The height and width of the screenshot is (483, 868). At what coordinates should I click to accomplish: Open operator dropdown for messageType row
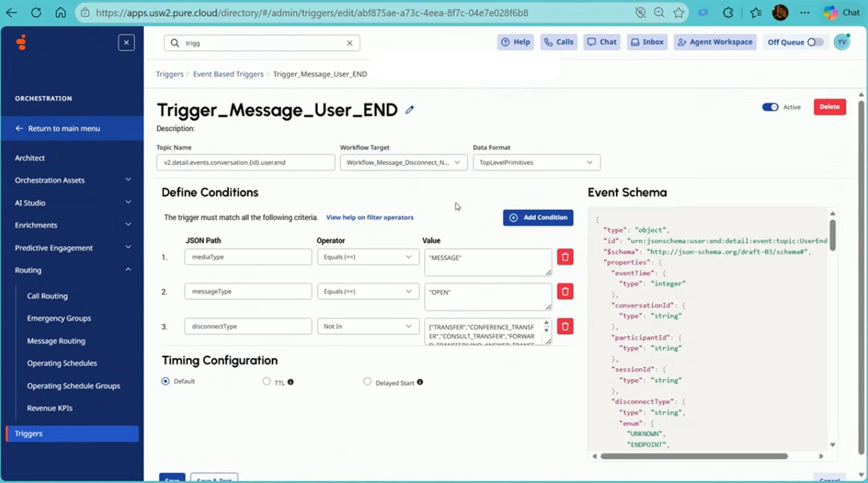click(x=368, y=292)
